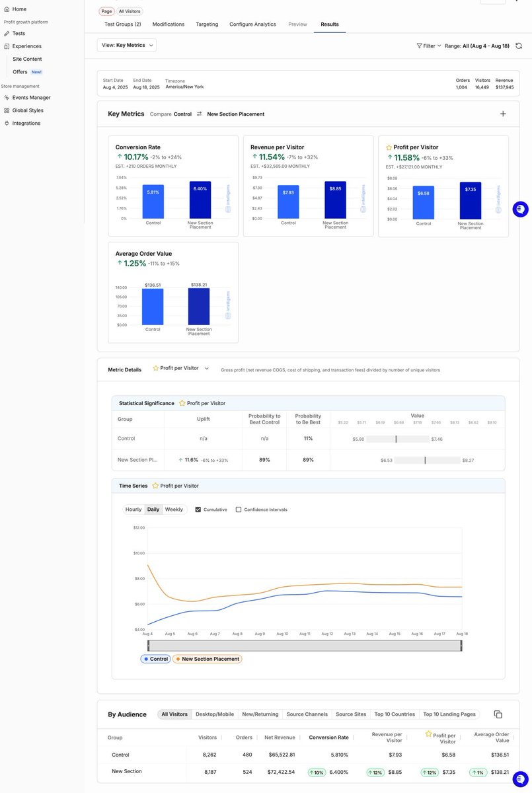Open Offers from the Store management sidebar
The width and height of the screenshot is (532, 793).
(x=20, y=71)
